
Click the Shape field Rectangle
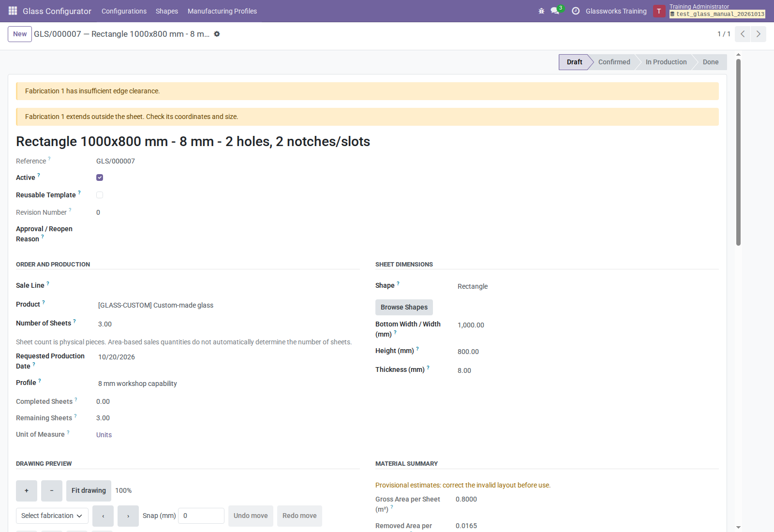[x=473, y=286]
